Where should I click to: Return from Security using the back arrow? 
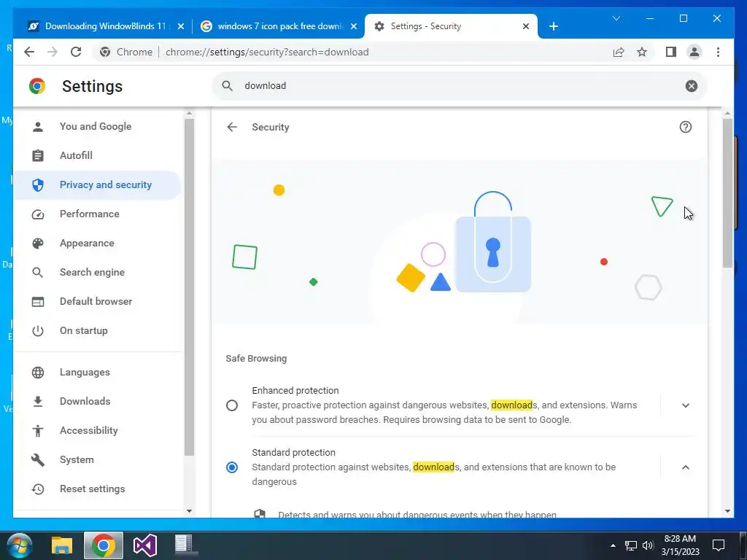pyautogui.click(x=232, y=127)
